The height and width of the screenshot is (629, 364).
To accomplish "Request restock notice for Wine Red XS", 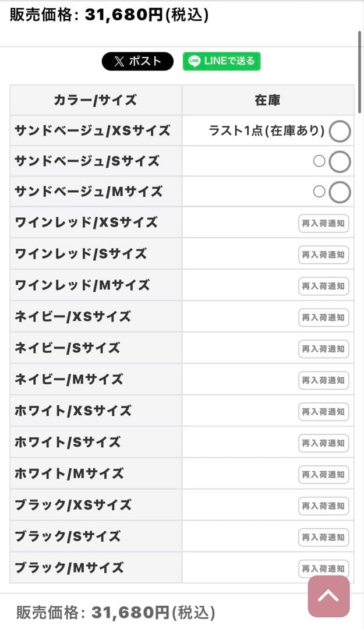I will point(323,223).
